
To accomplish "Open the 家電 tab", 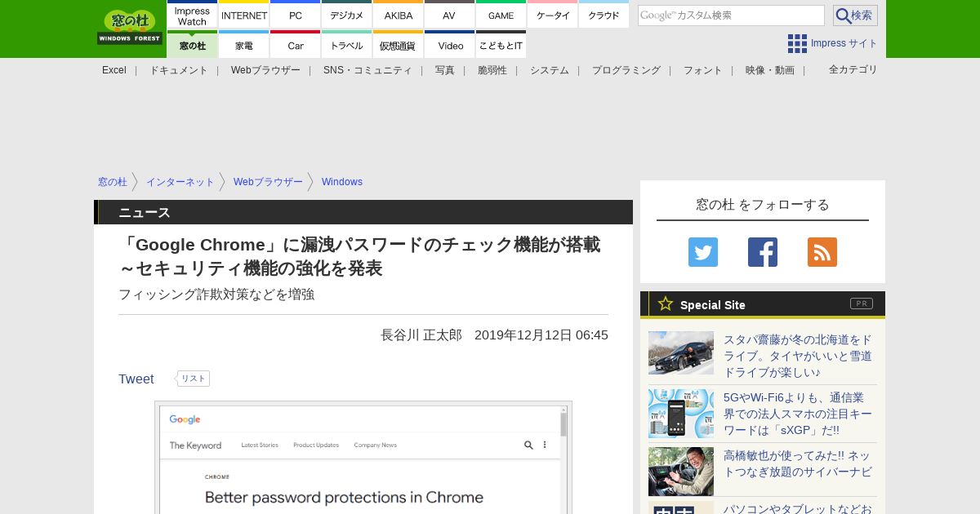I will click(x=244, y=46).
